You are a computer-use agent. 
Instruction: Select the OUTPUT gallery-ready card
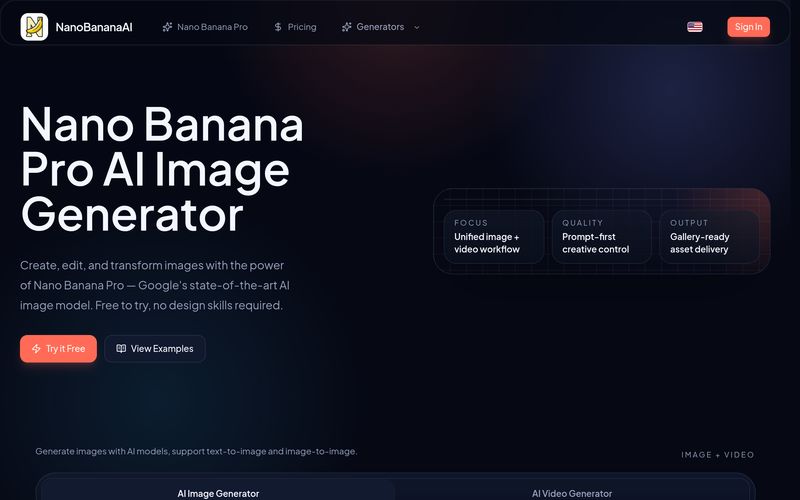[709, 237]
